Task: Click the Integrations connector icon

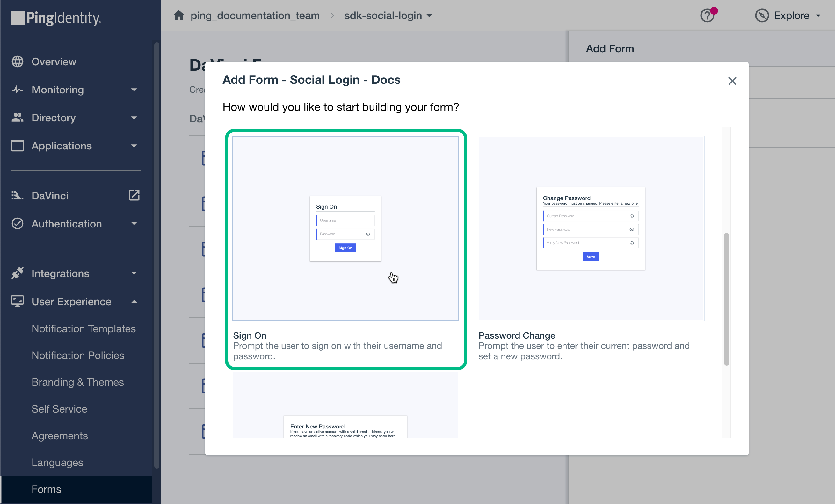Action: [x=18, y=273]
